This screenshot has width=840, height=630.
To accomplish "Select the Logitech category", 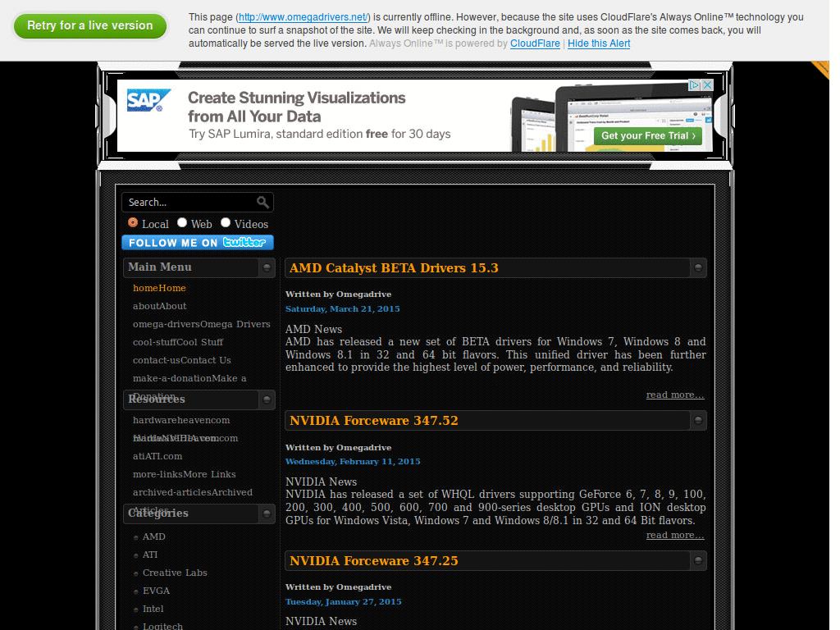I will (162, 626).
